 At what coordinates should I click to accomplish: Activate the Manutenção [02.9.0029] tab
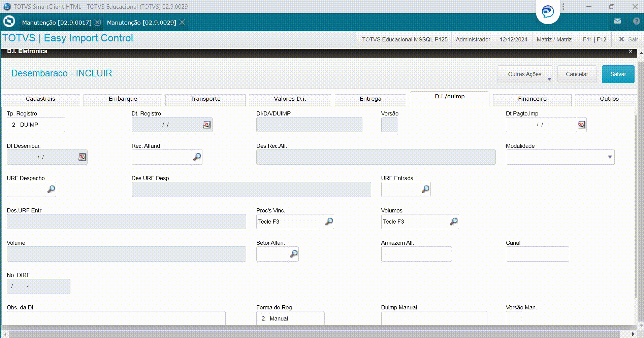141,23
